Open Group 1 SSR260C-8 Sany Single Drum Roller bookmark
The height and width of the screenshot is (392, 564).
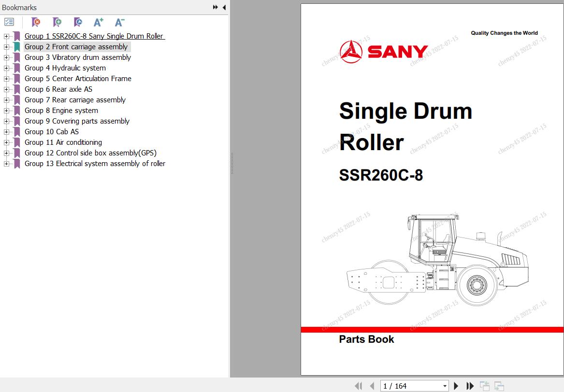click(x=95, y=36)
